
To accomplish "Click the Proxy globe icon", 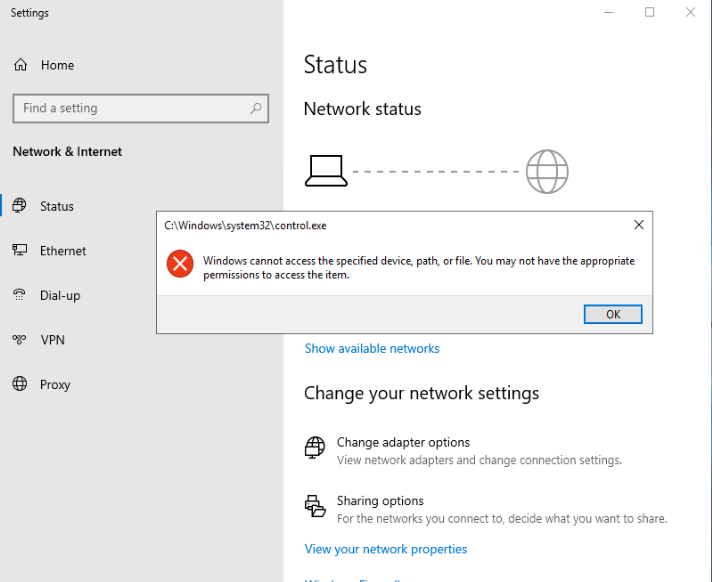I will (x=20, y=384).
